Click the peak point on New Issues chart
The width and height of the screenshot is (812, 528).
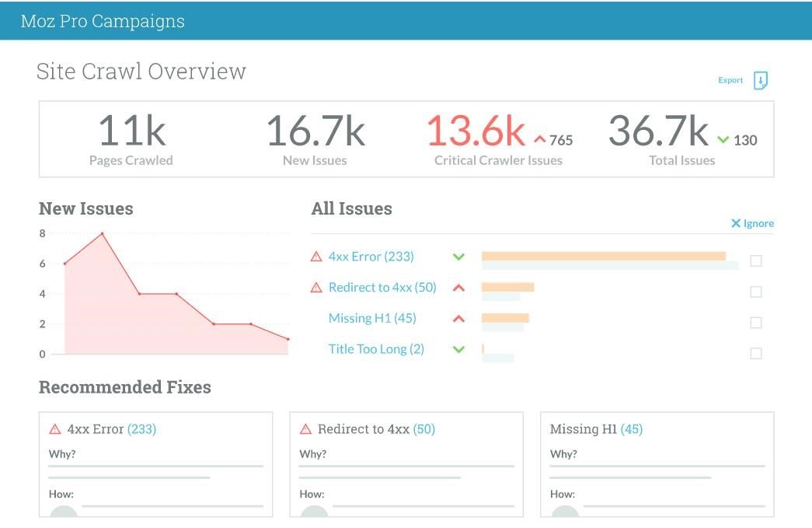pyautogui.click(x=102, y=233)
